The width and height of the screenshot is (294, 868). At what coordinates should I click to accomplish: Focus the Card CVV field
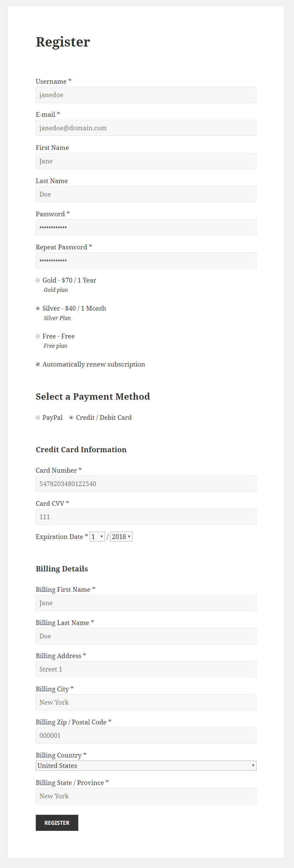146,517
